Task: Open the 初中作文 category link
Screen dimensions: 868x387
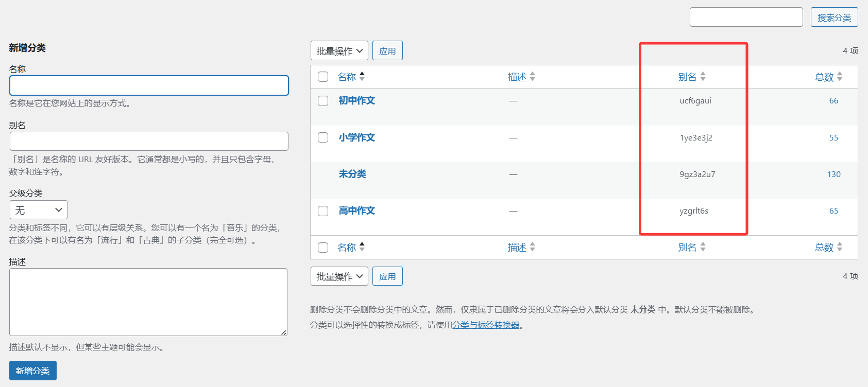Action: pyautogui.click(x=357, y=100)
